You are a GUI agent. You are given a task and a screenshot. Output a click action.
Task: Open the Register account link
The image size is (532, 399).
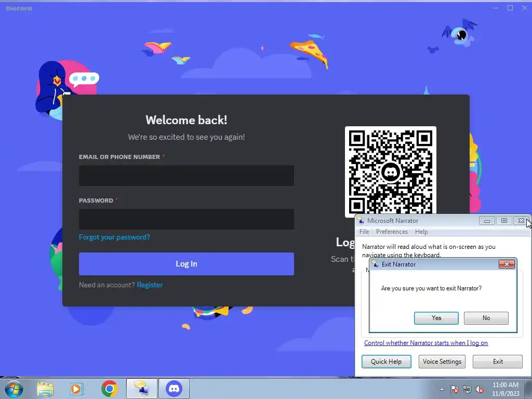click(x=150, y=285)
